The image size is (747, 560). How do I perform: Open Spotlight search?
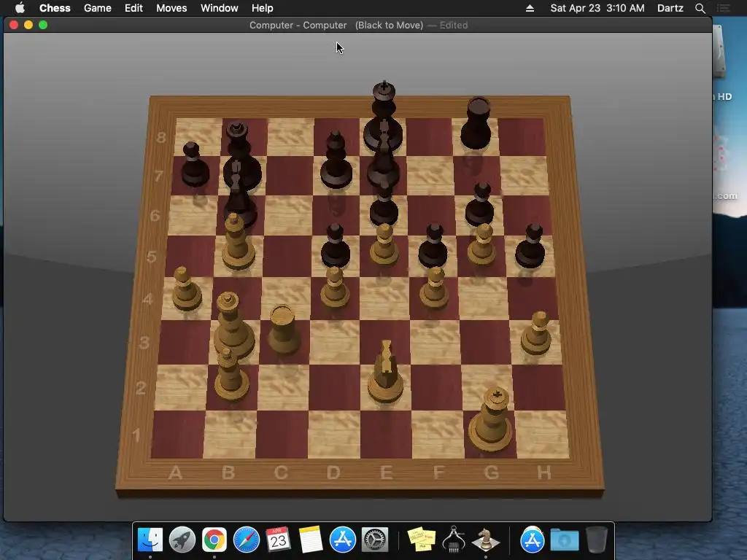pyautogui.click(x=700, y=8)
